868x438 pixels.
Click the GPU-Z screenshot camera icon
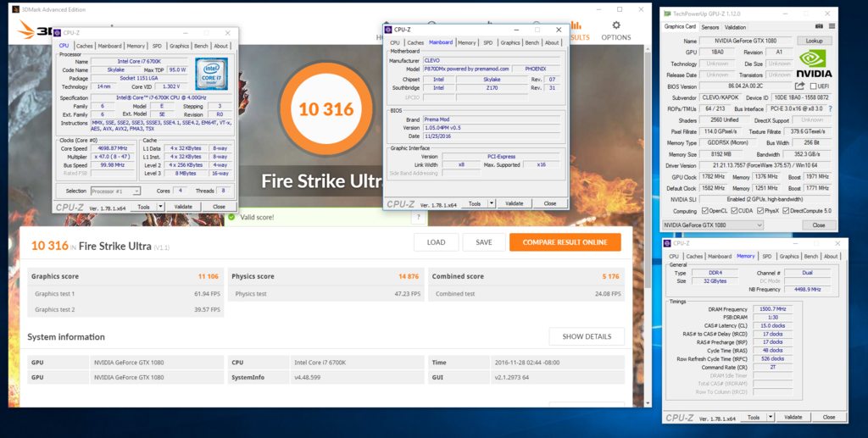[820, 26]
